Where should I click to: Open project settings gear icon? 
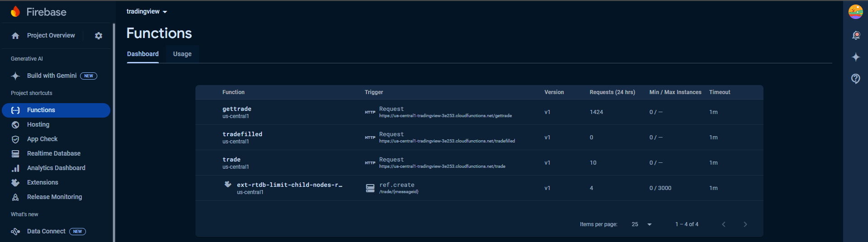click(99, 36)
